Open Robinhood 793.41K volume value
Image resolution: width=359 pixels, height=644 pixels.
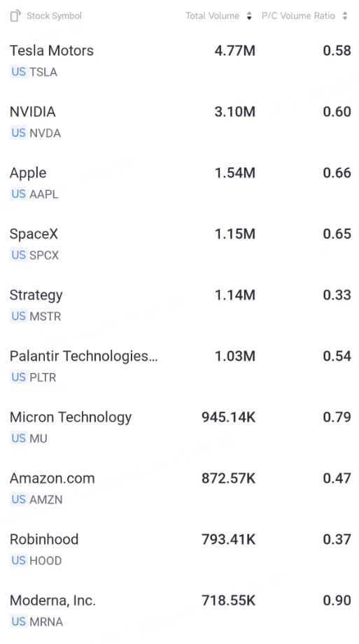coord(228,539)
